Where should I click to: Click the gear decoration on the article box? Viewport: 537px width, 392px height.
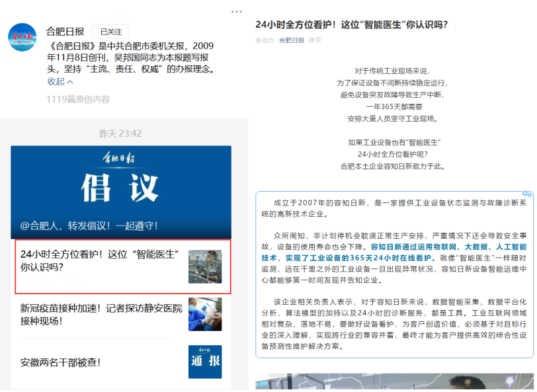pos(526,194)
